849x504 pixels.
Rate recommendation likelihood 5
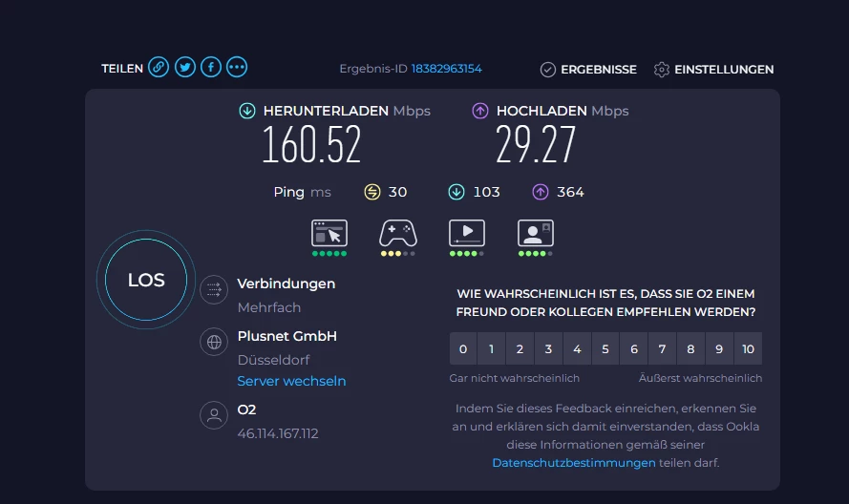point(605,349)
